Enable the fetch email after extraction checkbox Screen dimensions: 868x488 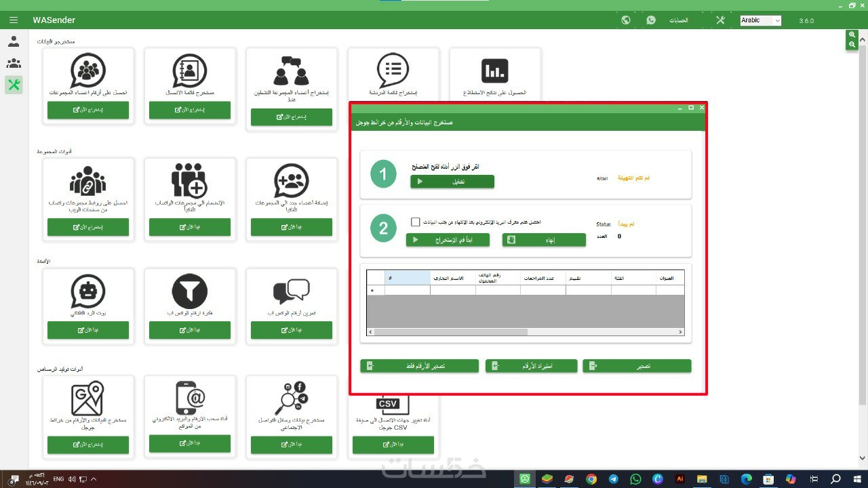point(416,222)
